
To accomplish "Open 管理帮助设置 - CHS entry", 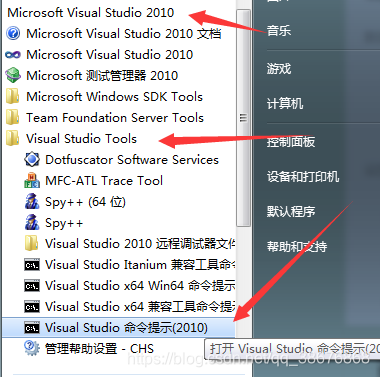I will coord(99,349).
